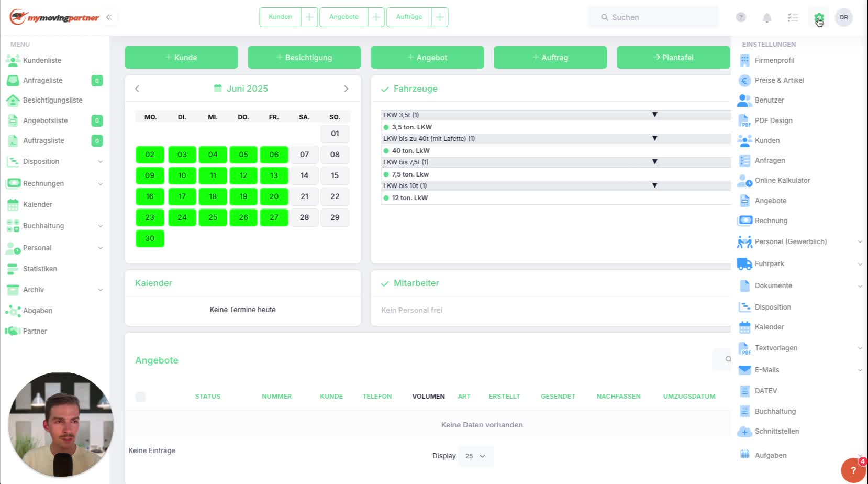Open Kunden in the settings panel

pos(767,141)
